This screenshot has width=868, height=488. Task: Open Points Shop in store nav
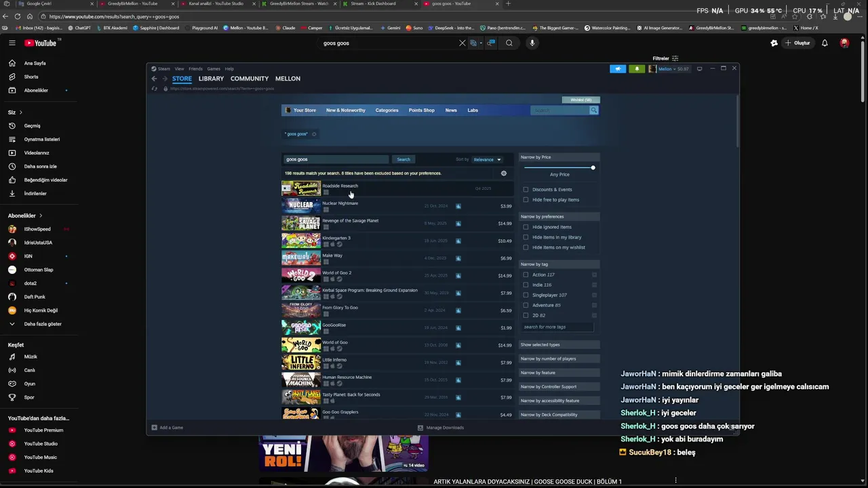pyautogui.click(x=421, y=110)
